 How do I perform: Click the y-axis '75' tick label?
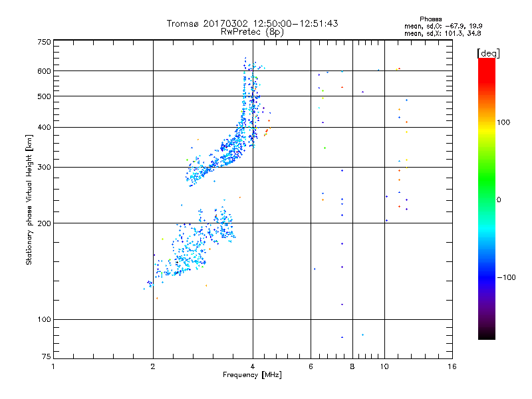[47, 356]
